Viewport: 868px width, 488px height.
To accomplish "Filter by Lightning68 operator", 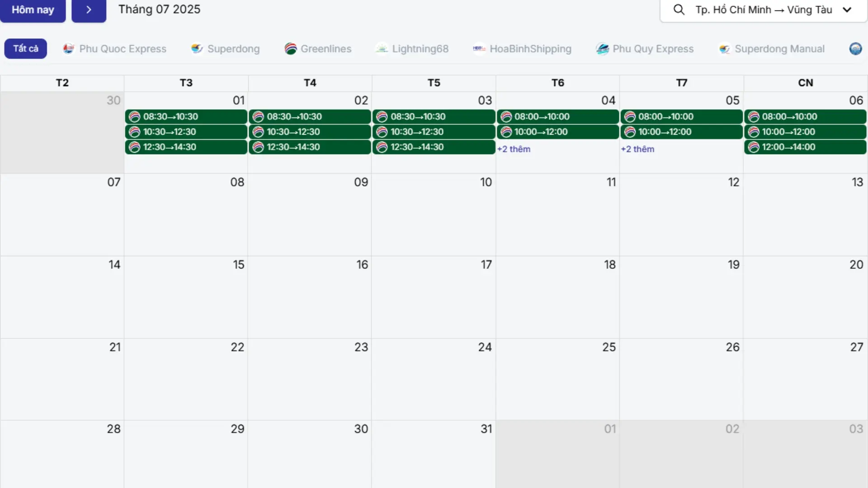I will point(412,49).
